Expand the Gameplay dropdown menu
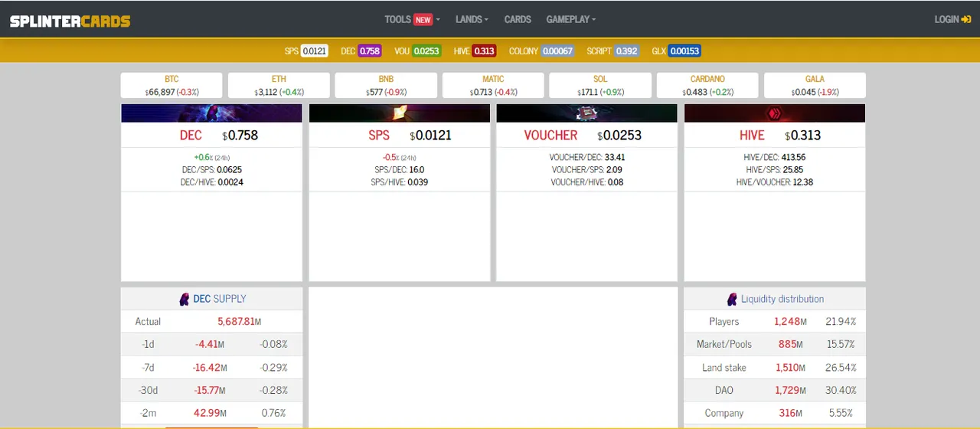 point(570,19)
